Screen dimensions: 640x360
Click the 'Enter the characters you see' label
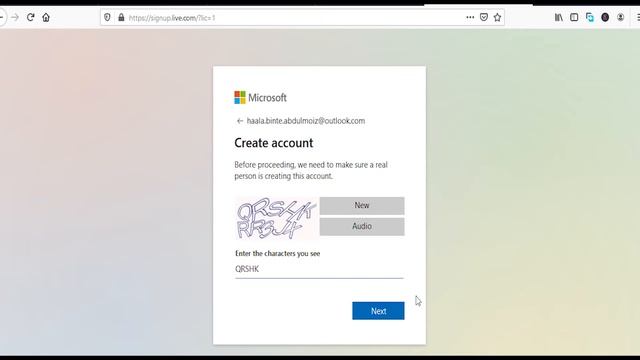pos(278,253)
